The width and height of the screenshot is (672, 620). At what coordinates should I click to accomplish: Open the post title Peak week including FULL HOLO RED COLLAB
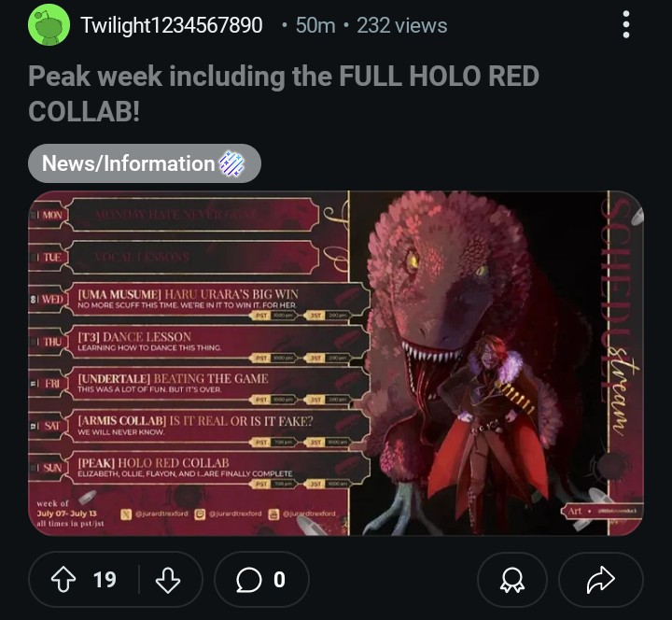tap(284, 93)
